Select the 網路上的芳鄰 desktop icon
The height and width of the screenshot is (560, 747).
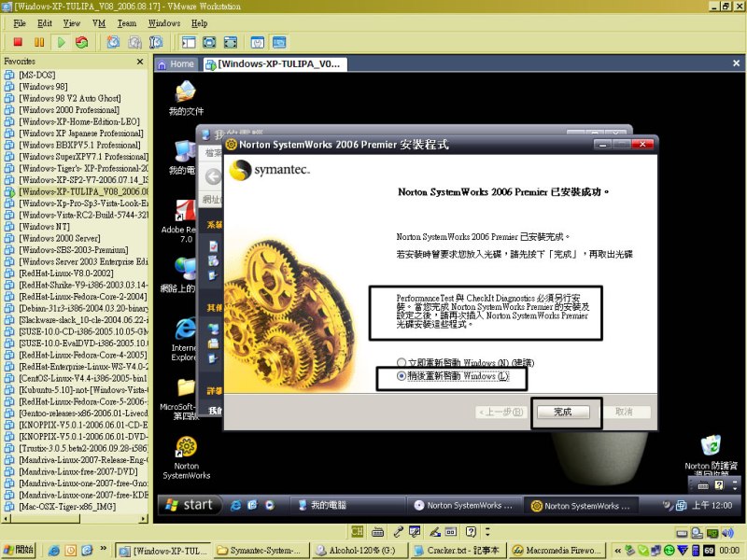[x=179, y=275]
